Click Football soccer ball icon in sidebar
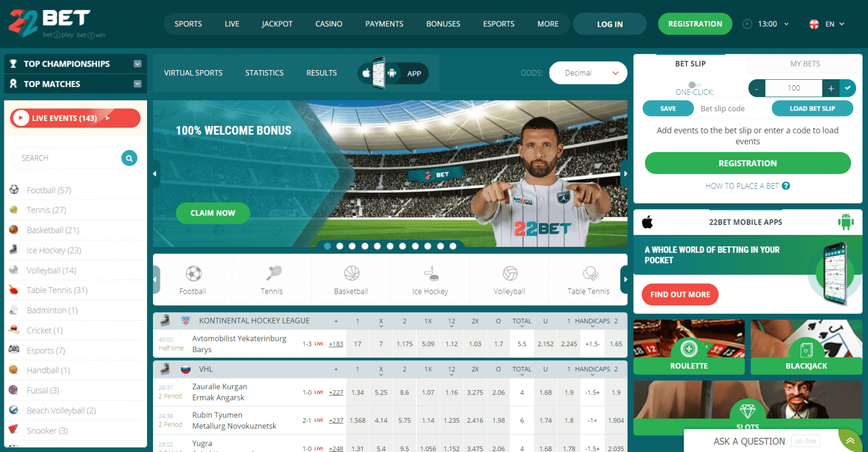 pyautogui.click(x=14, y=189)
